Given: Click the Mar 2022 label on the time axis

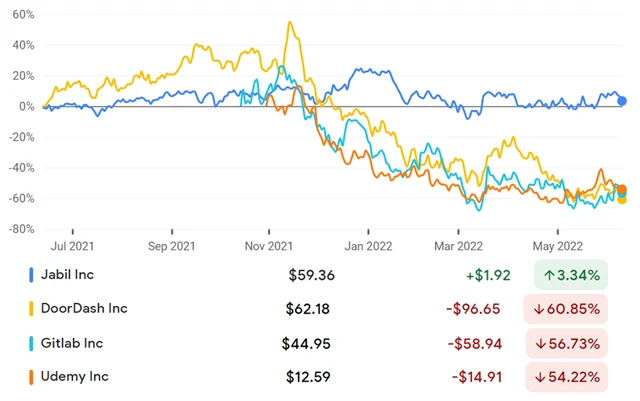Looking at the screenshot, I should point(457,244).
